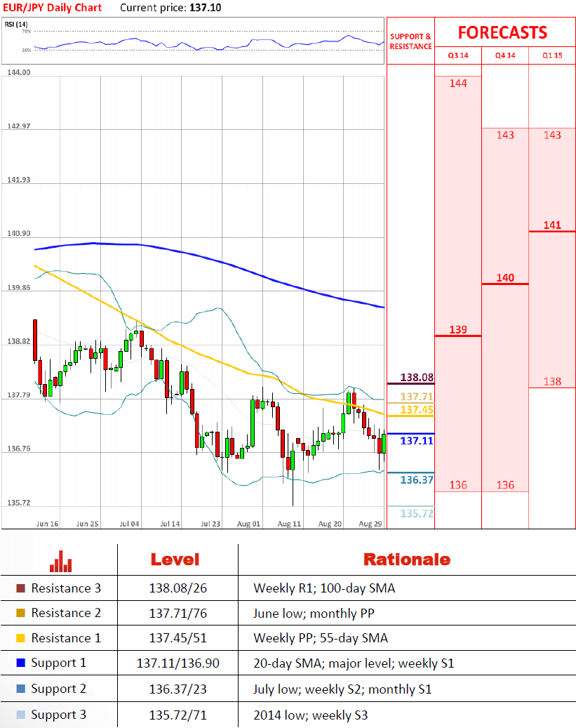This screenshot has height=728, width=576.
Task: Click the June low; monthly PP rationale
Action: [x=314, y=614]
